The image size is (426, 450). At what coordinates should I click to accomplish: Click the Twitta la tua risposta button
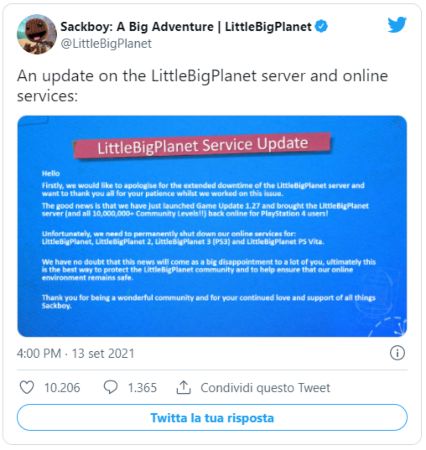(x=212, y=418)
